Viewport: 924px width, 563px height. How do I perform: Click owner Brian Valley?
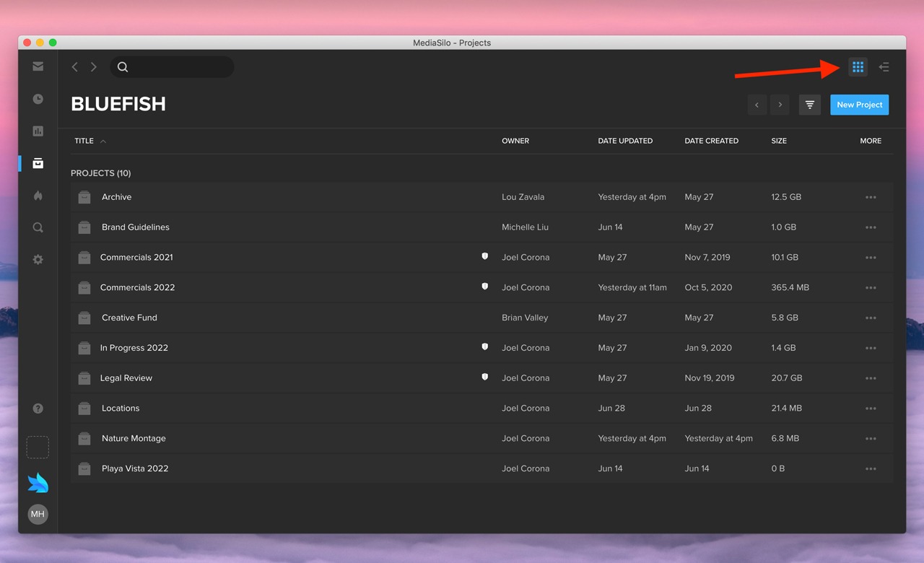click(x=525, y=318)
